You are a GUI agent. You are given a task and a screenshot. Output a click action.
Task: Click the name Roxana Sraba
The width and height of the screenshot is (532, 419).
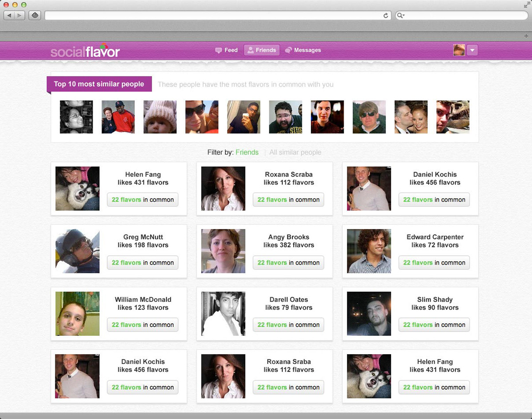pyautogui.click(x=289, y=362)
